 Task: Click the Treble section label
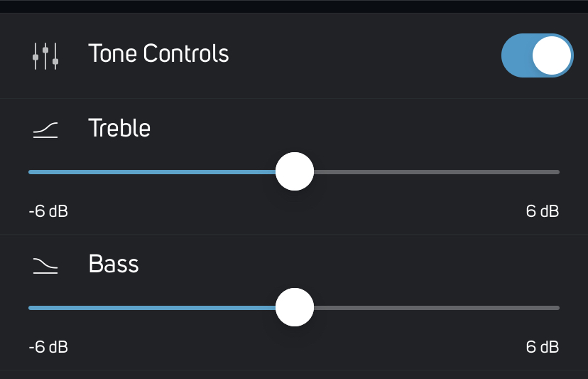[x=119, y=128]
